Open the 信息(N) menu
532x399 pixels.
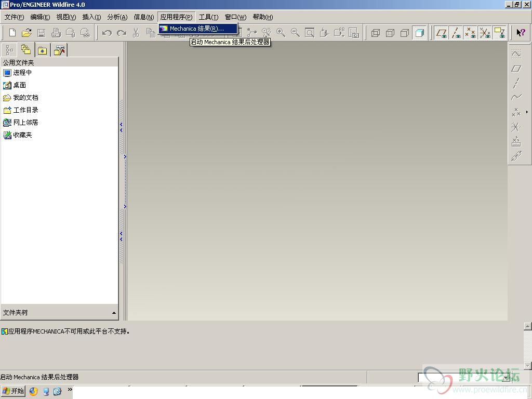coord(143,17)
